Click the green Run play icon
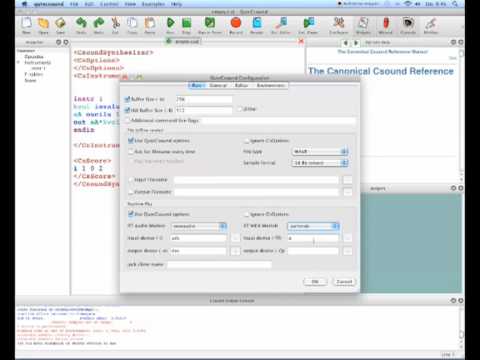480x360 pixels. point(170,23)
